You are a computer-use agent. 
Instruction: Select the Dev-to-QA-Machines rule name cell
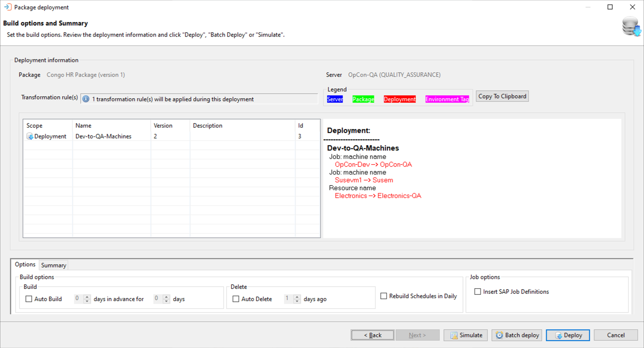[x=112, y=136]
